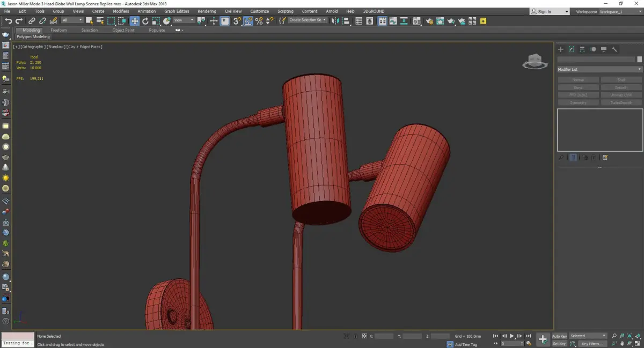
Task: Click the Mirror tool icon
Action: pyautogui.click(x=335, y=21)
